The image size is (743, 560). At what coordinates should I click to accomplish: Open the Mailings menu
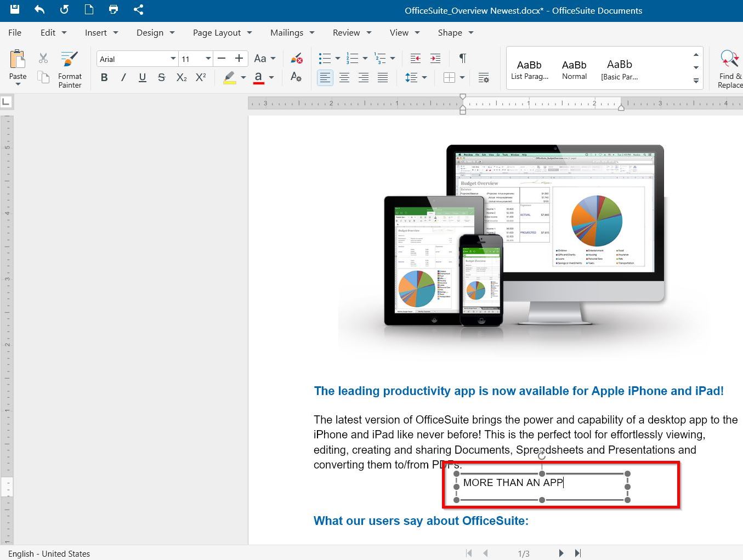point(292,32)
